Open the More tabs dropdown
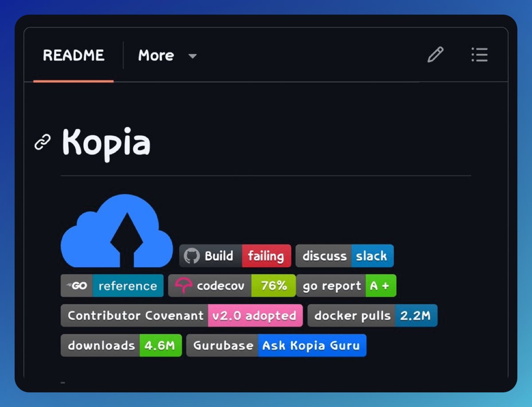532x407 pixels. (x=167, y=56)
